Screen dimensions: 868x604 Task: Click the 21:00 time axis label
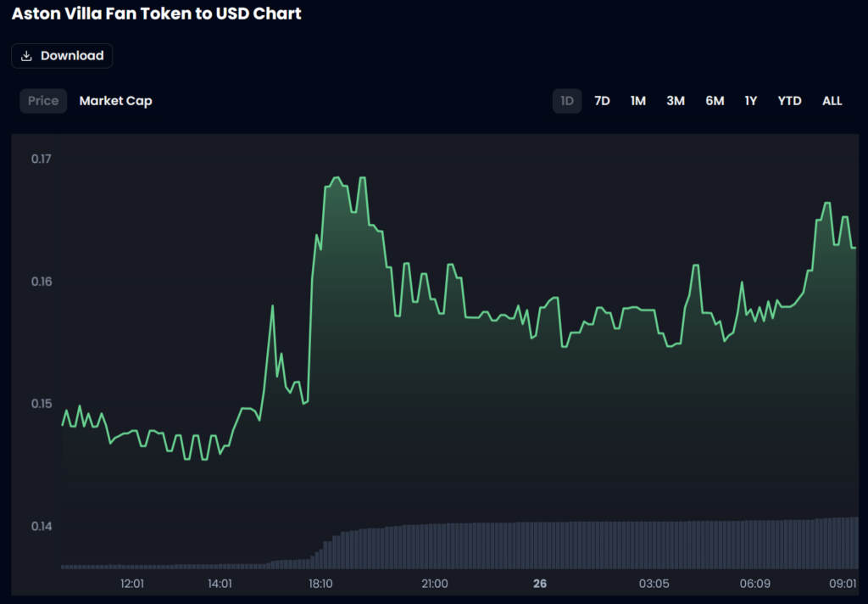[434, 584]
